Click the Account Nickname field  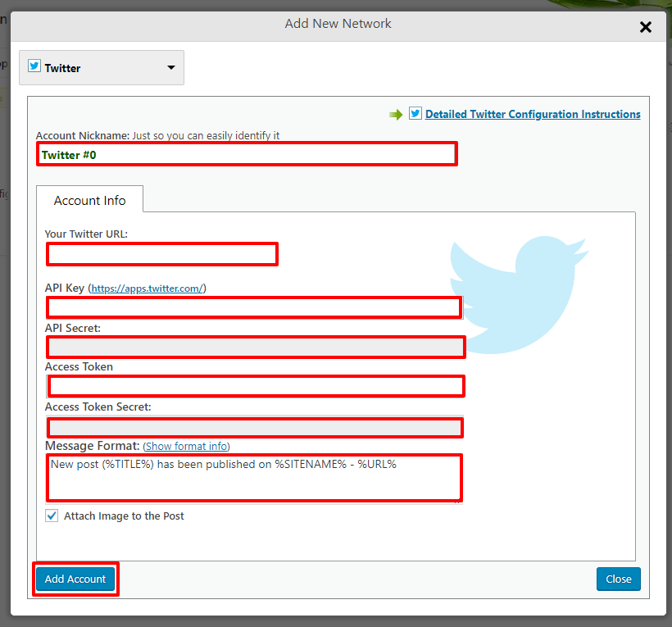[x=247, y=154]
